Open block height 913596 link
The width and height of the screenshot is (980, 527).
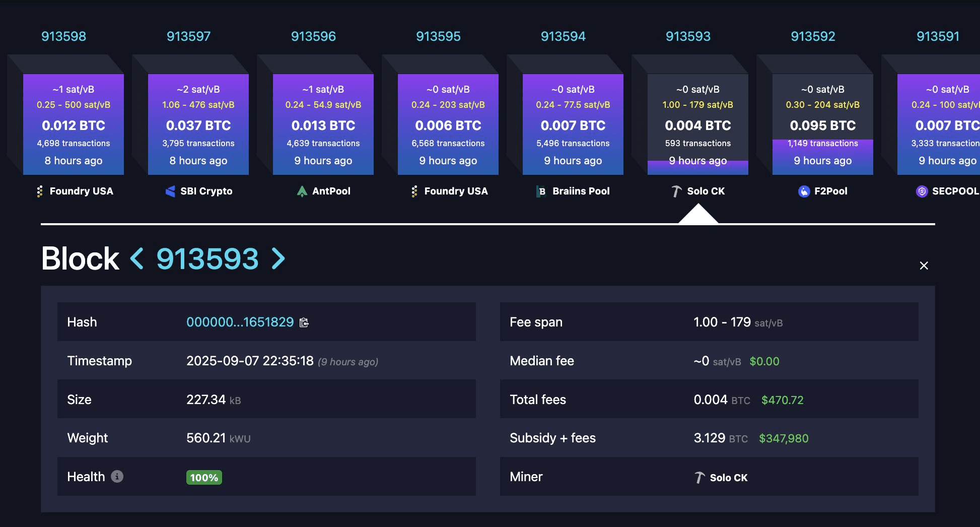313,36
